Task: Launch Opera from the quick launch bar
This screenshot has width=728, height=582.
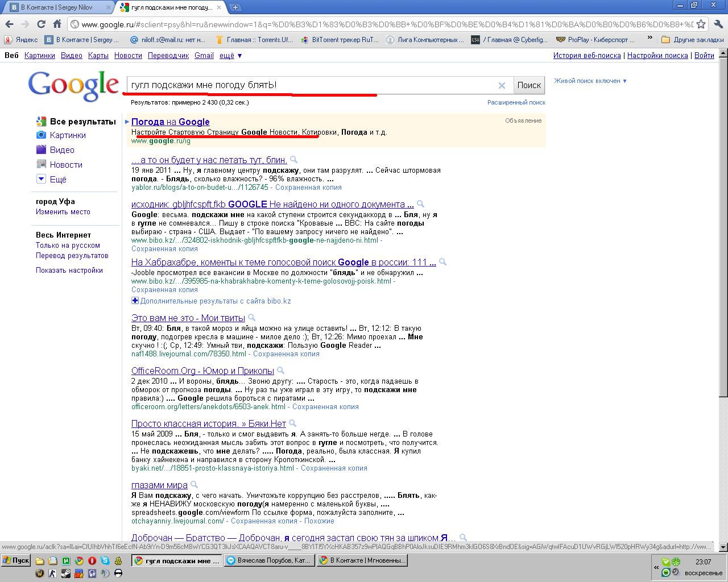Action: pos(92,560)
